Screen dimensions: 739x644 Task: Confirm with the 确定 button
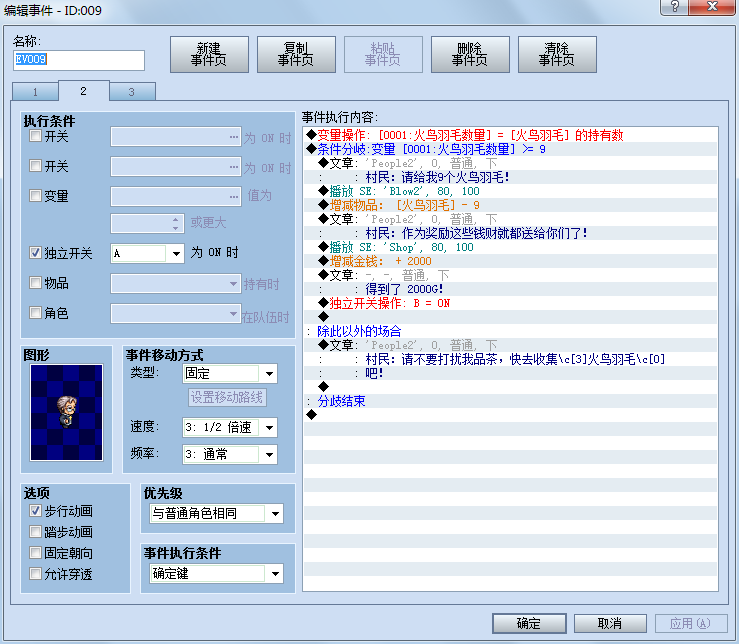pyautogui.click(x=529, y=623)
